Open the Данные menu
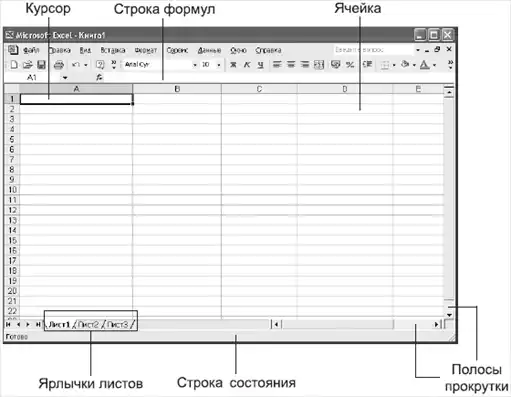511x397 pixels. coord(209,50)
